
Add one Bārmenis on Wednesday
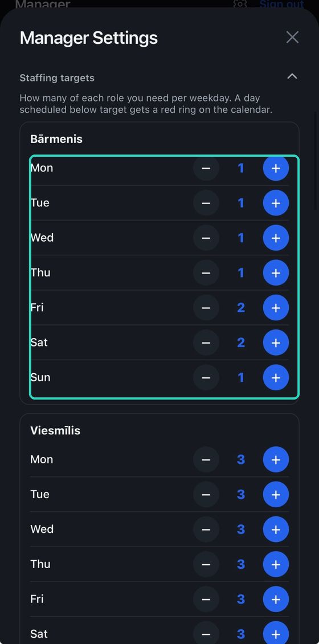coord(276,238)
